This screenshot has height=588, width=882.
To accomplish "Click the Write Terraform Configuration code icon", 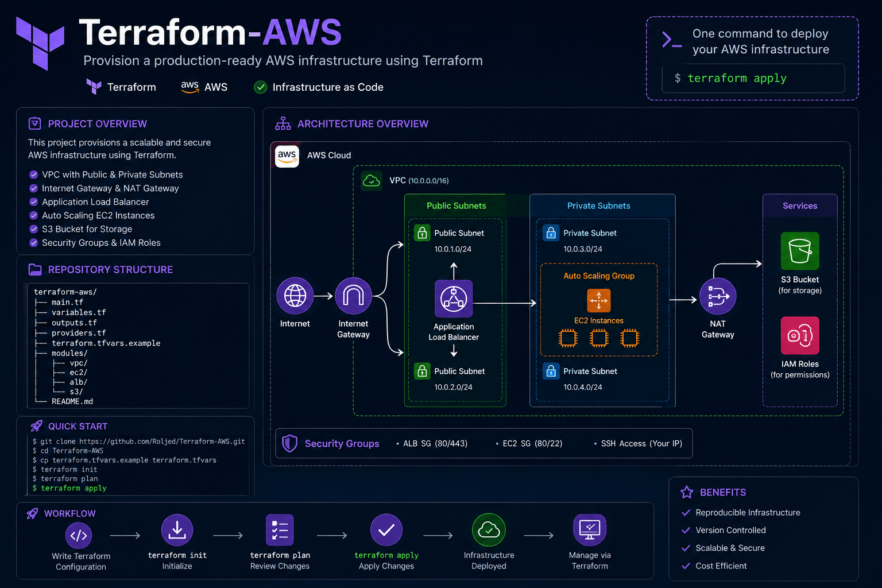I will click(x=79, y=536).
